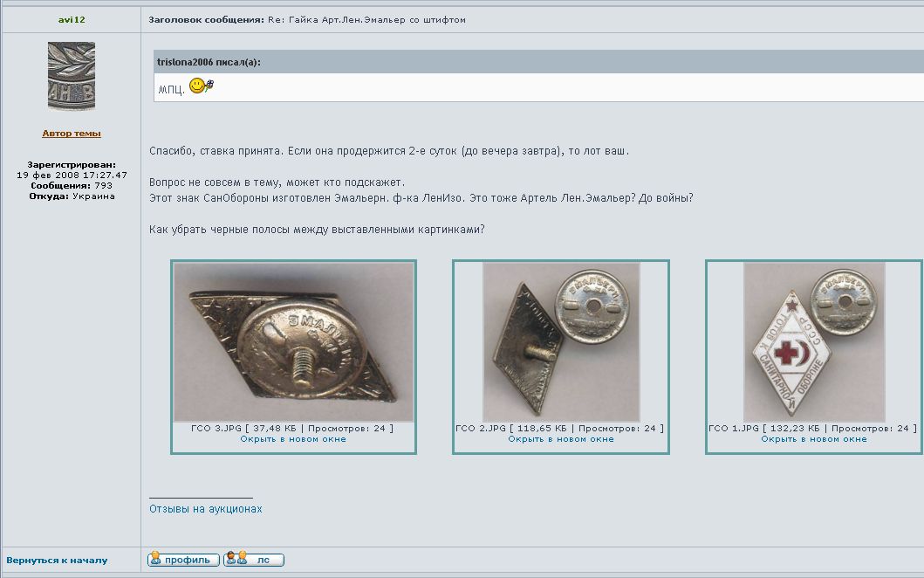
Task: Click "Окрыть в новом окне" under ГСО 3.JPG
Action: [x=293, y=439]
